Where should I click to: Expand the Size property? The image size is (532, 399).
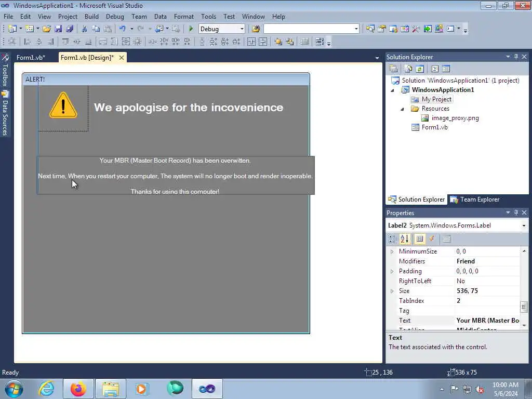click(x=392, y=291)
